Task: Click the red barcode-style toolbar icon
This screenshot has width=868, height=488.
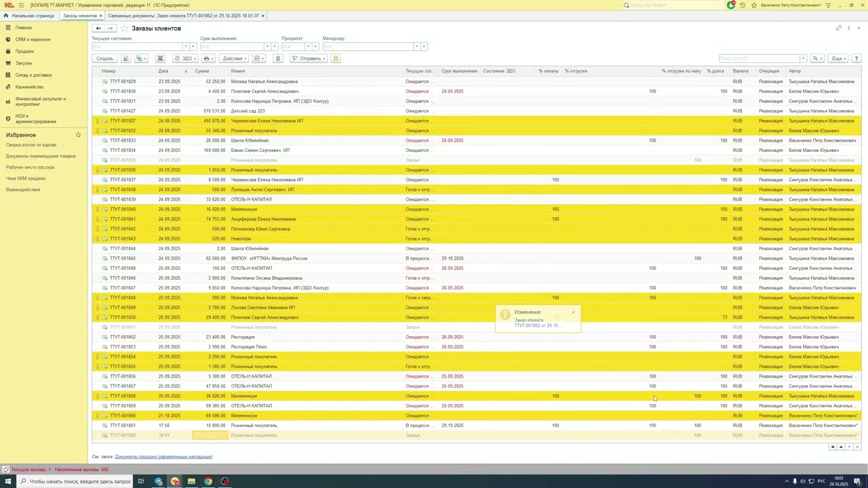Action: pos(160,58)
